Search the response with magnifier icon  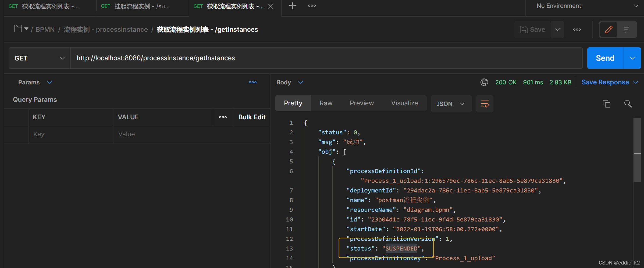(628, 104)
